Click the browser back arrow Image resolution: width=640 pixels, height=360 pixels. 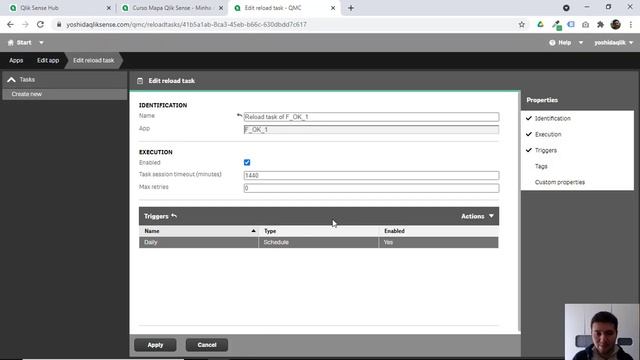point(10,24)
